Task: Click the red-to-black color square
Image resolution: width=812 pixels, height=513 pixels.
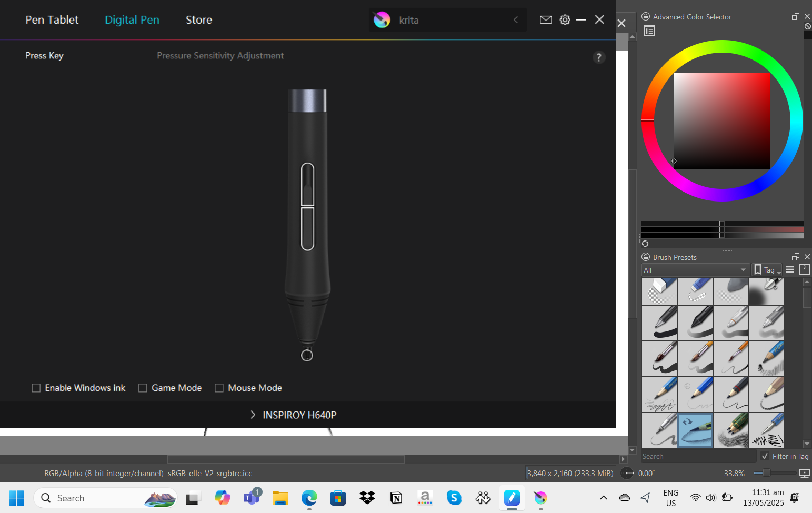Action: click(722, 121)
